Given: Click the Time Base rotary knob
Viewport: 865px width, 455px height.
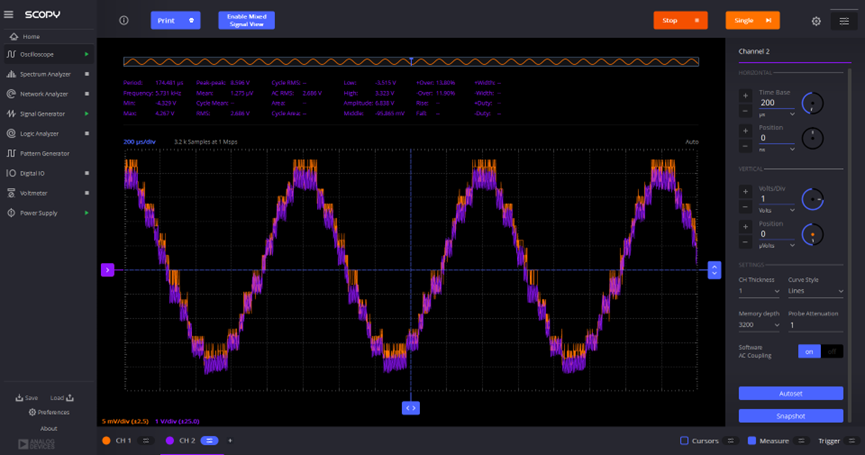Looking at the screenshot, I should click(812, 103).
